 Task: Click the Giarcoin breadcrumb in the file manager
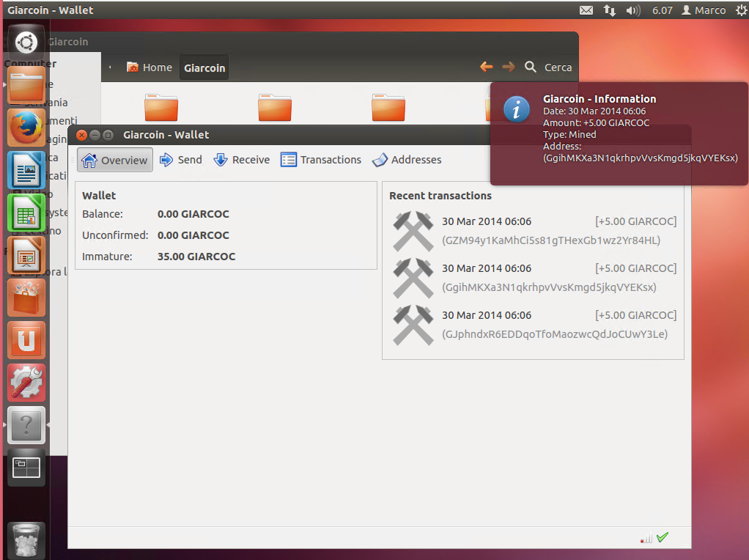coord(204,68)
